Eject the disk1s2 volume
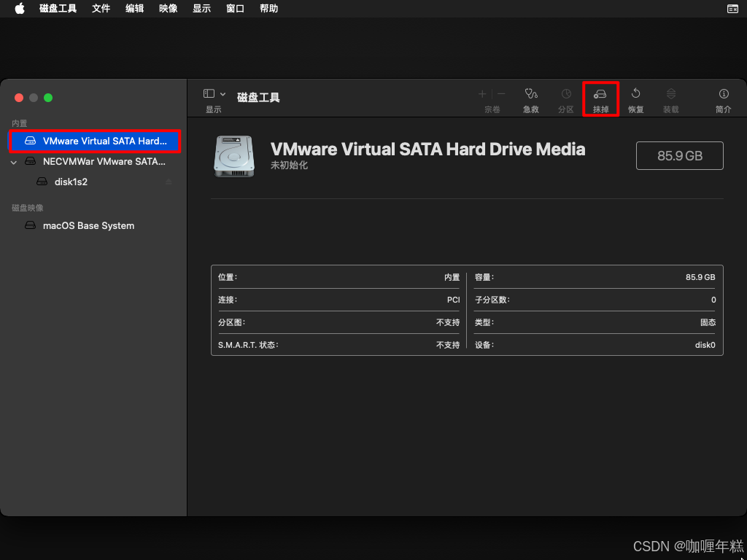The image size is (747, 560). pos(169,182)
